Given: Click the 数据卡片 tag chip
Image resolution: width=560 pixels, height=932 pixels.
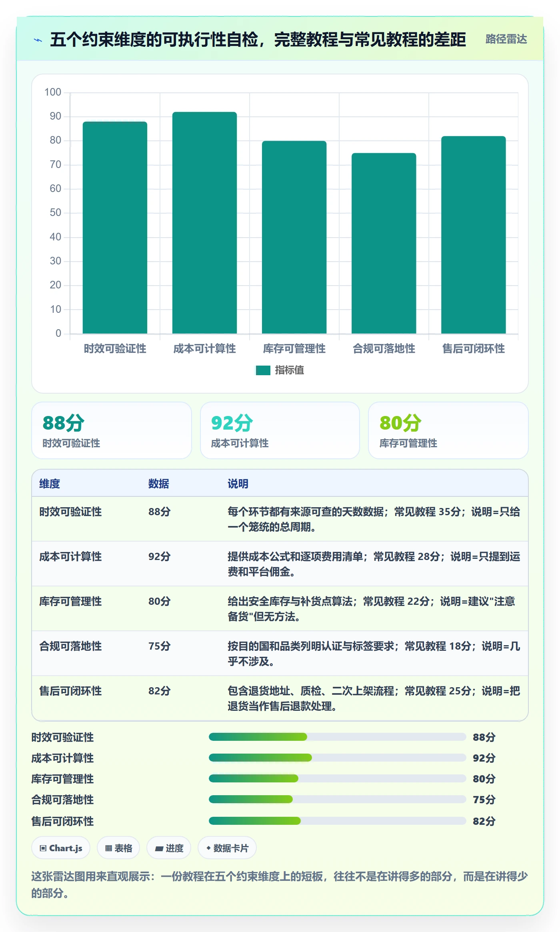Looking at the screenshot, I should click(227, 848).
